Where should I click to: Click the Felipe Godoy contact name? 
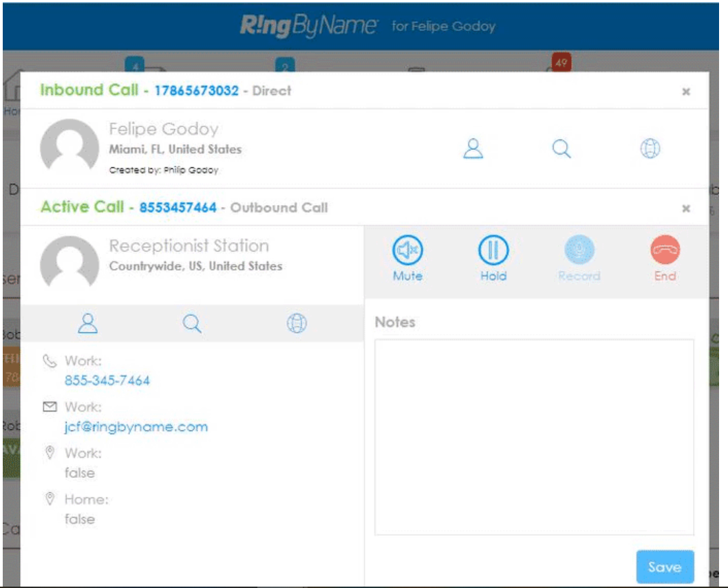click(x=164, y=129)
